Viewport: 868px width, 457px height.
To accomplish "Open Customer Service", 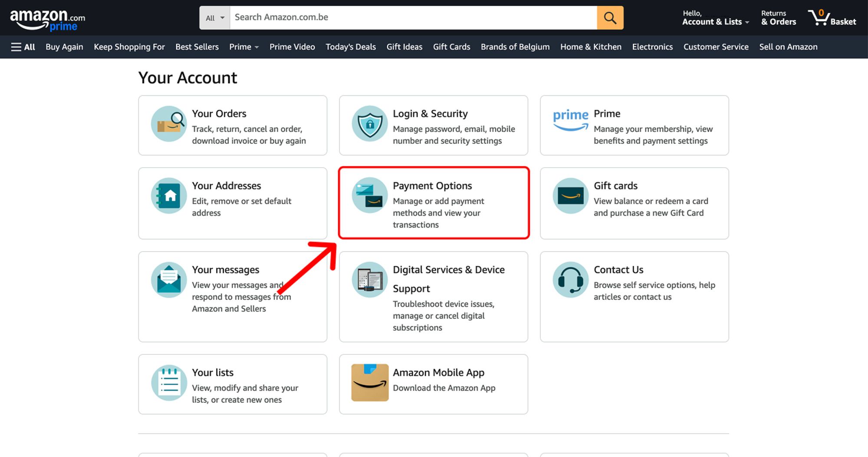I will (x=716, y=47).
